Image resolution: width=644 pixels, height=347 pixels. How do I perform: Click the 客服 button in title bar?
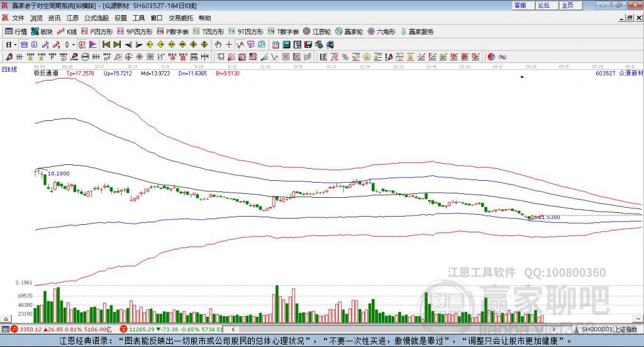coord(520,5)
